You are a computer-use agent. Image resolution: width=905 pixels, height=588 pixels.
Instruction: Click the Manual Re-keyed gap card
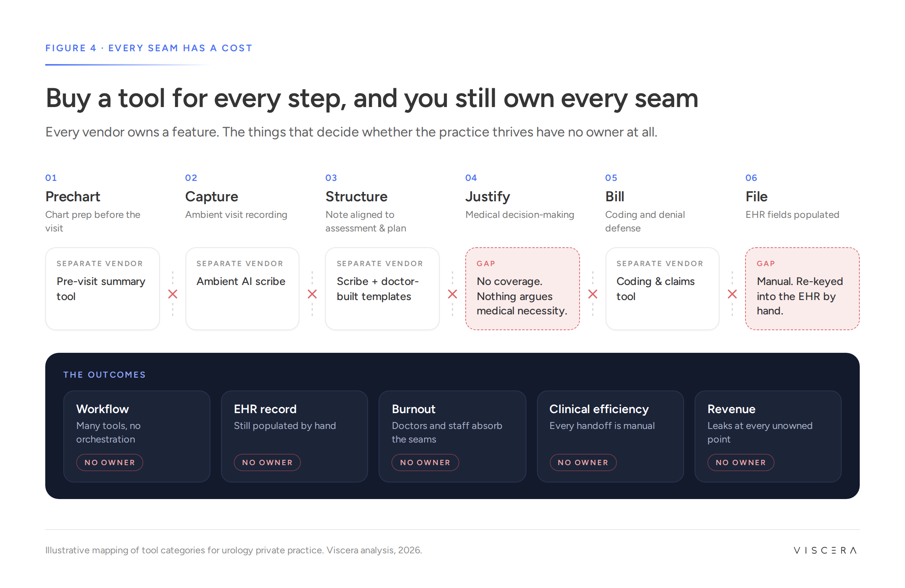pyautogui.click(x=802, y=288)
